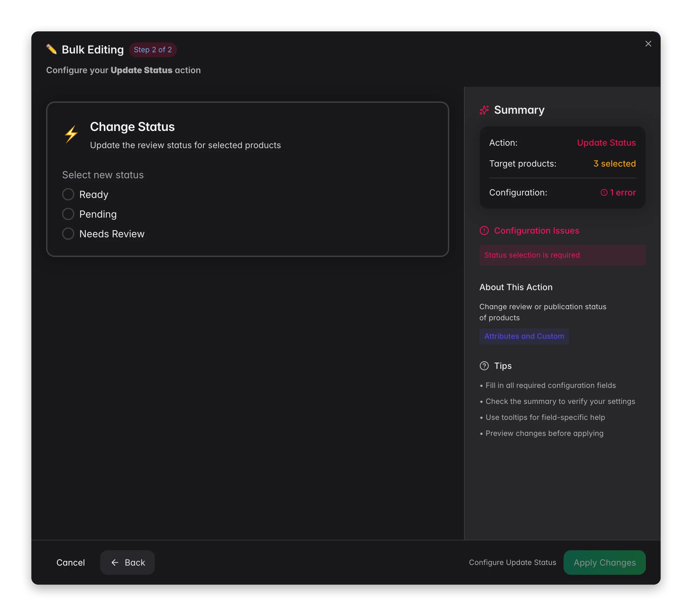This screenshot has height=616, width=692.
Task: Click the Configuration Issues heading
Action: (x=537, y=231)
